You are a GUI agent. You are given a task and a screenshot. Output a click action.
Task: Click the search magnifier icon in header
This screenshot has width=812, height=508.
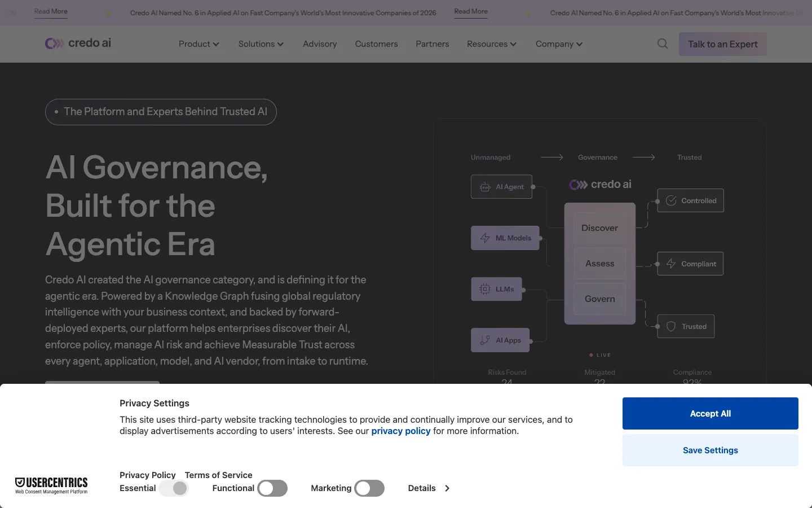click(x=663, y=44)
